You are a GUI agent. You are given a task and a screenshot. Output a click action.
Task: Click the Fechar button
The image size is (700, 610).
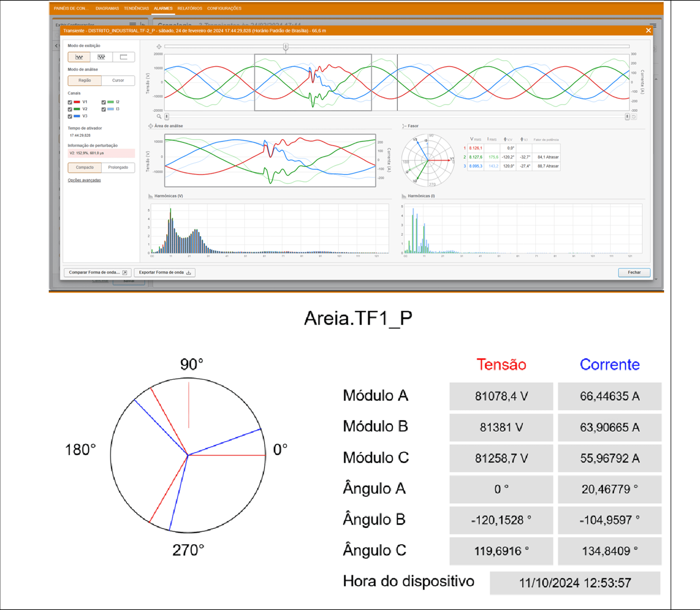pyautogui.click(x=634, y=273)
